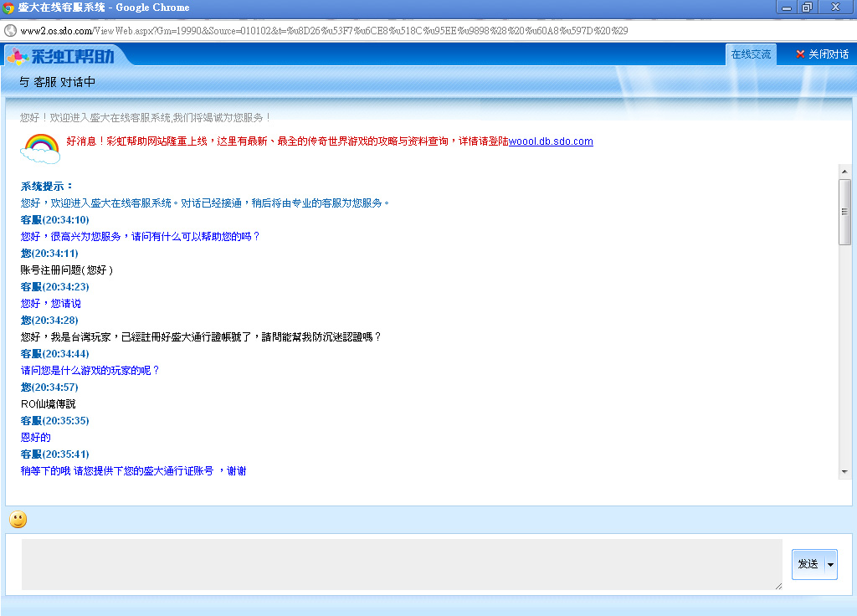Click the message RO仙境傳說
Viewport: 857px width, 616px height.
[x=48, y=404]
